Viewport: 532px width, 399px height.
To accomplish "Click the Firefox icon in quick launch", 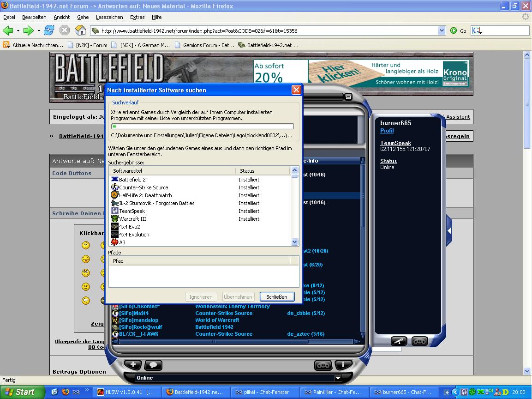I will click(x=66, y=392).
